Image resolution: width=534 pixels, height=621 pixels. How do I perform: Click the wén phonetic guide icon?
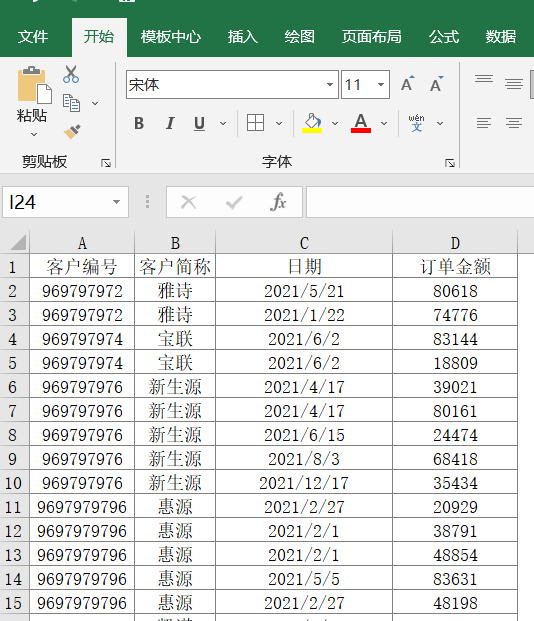pyautogui.click(x=416, y=123)
